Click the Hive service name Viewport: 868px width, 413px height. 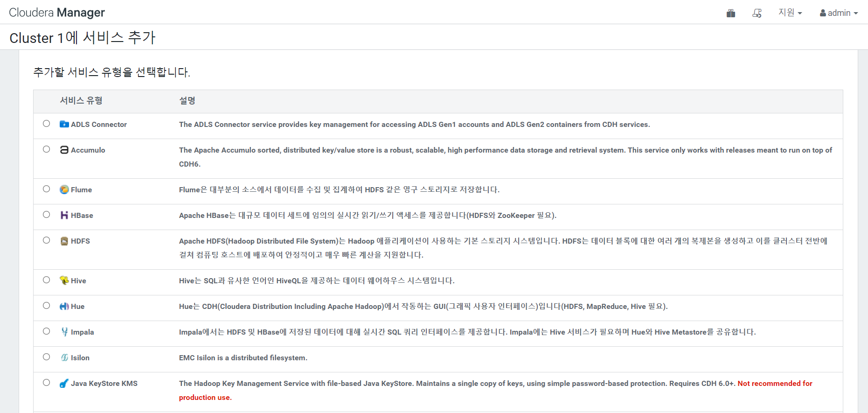click(78, 280)
